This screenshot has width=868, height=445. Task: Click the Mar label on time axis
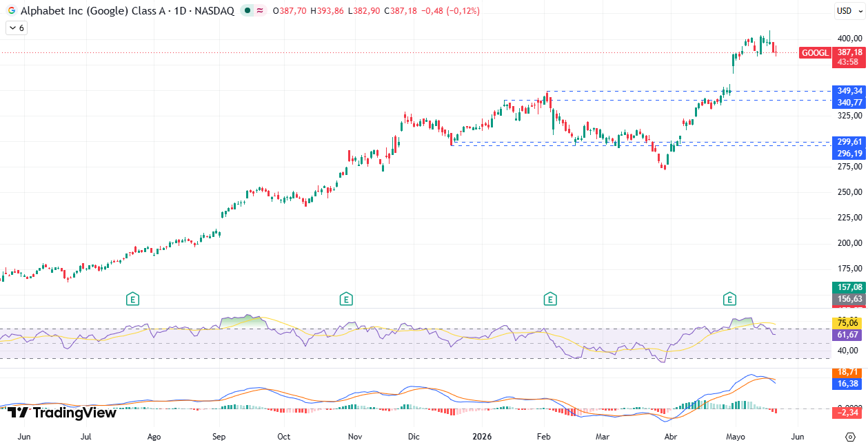[603, 437]
